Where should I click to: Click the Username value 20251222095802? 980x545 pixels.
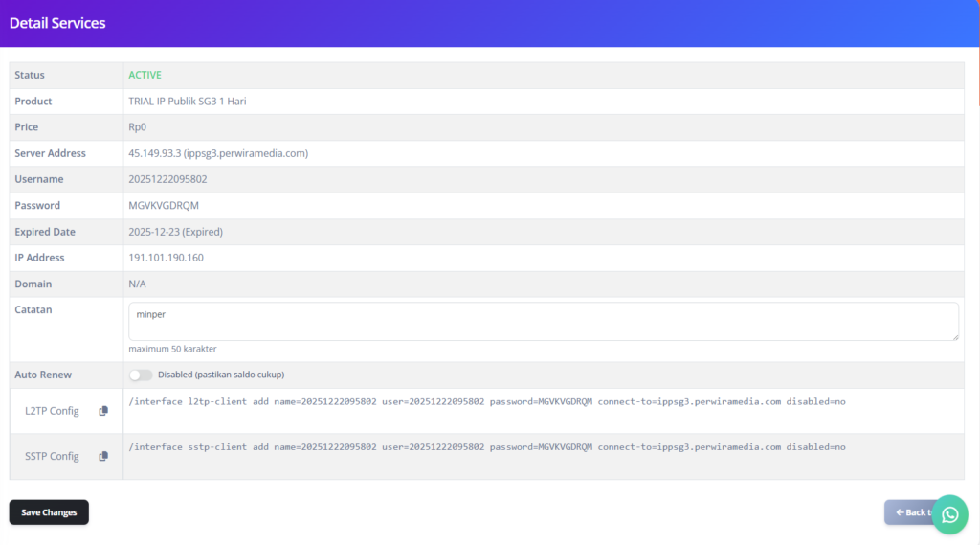coord(167,179)
